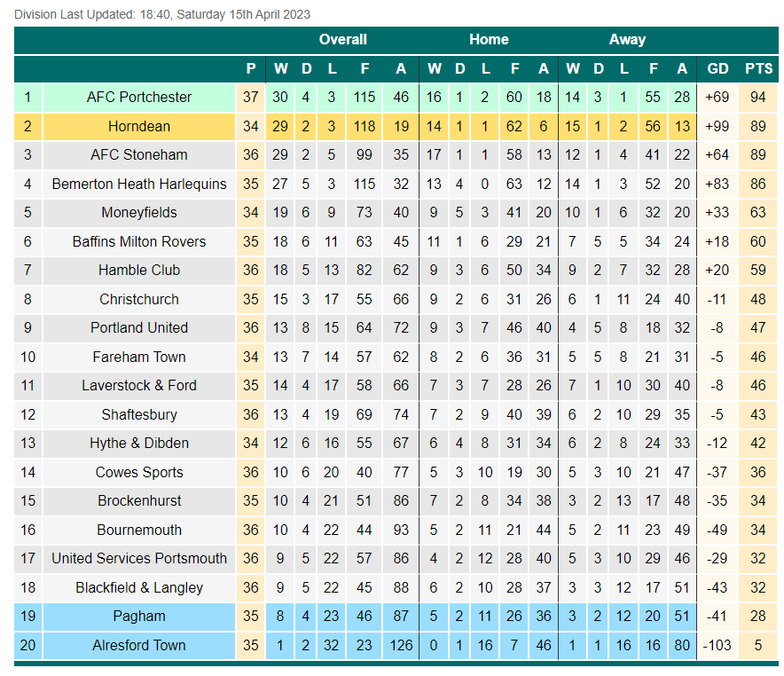
Task: Open the Horndean team link
Action: pos(139,126)
